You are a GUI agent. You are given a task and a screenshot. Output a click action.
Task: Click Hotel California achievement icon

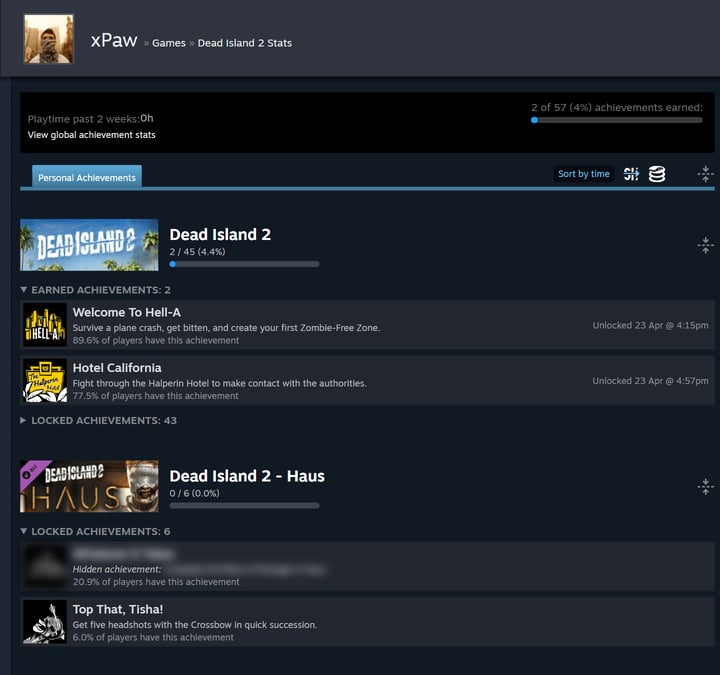45,380
